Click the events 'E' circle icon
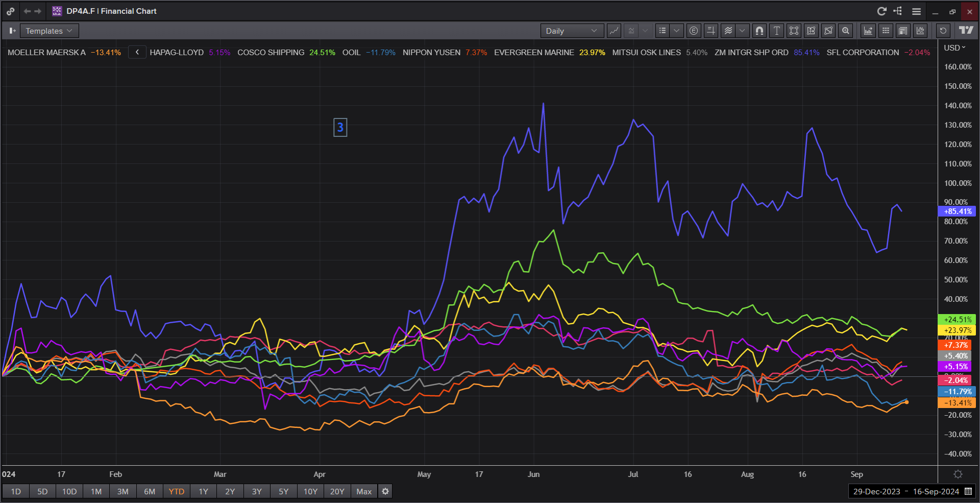Image resolution: width=980 pixels, height=503 pixels. [693, 31]
